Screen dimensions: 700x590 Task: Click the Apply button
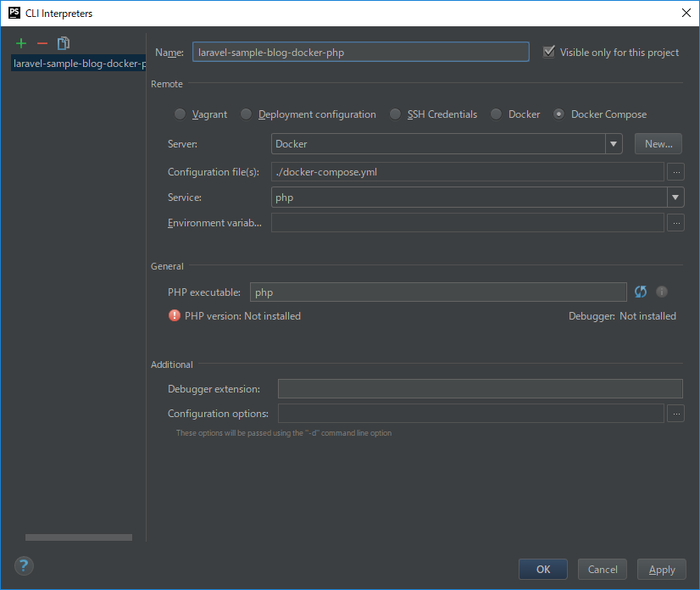(x=662, y=570)
